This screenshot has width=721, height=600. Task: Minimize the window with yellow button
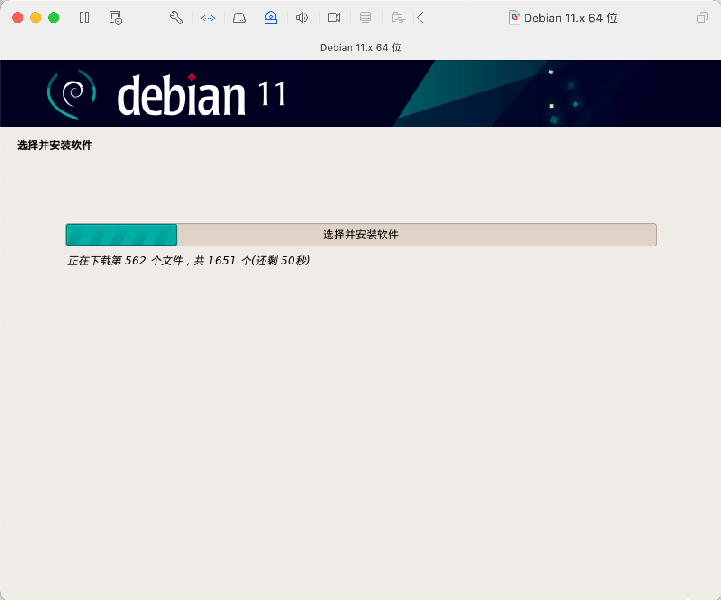[35, 18]
